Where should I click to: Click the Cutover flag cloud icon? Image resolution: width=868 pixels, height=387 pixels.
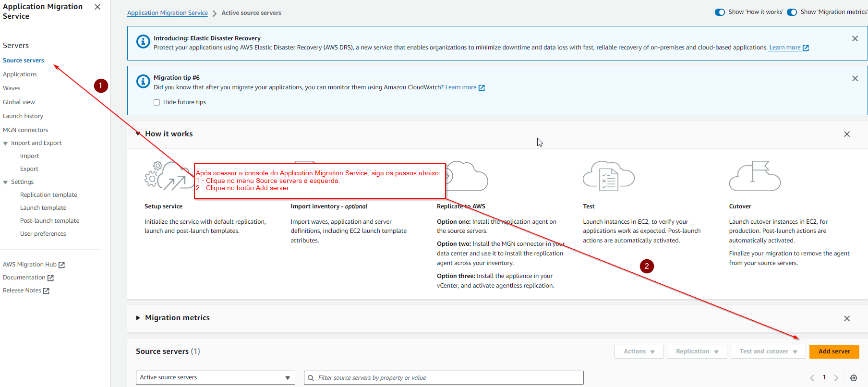pos(755,176)
